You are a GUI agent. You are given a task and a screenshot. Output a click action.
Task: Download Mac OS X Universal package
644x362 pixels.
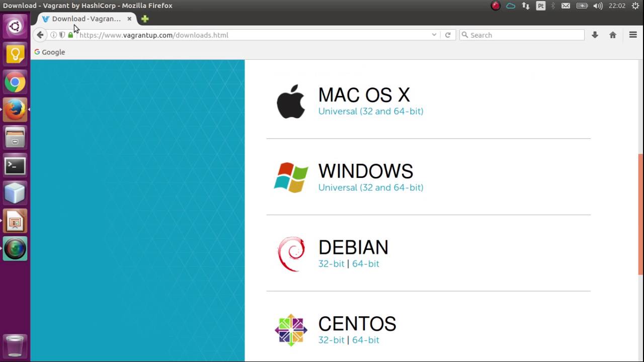(371, 111)
